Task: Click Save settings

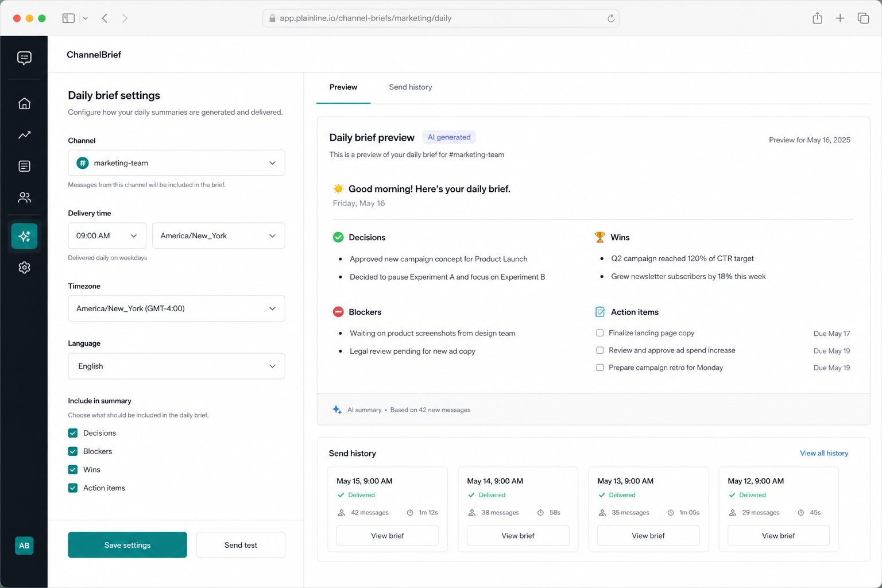Action: 127,545
